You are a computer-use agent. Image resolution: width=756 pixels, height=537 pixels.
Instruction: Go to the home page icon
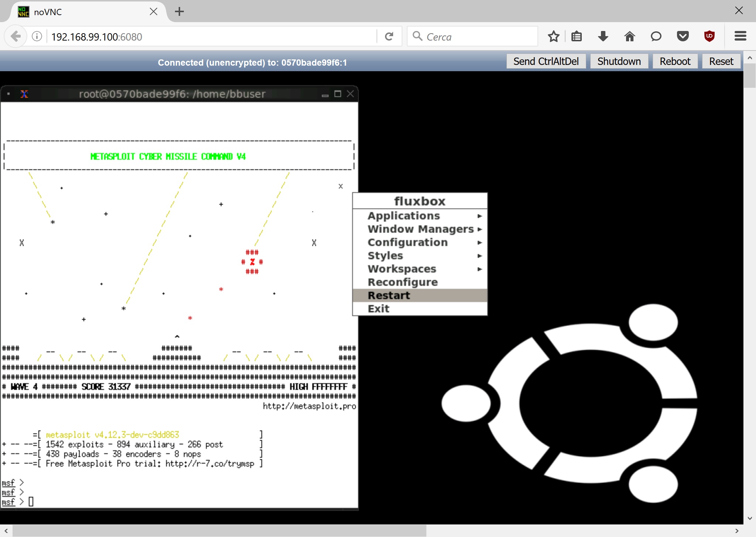click(x=630, y=36)
